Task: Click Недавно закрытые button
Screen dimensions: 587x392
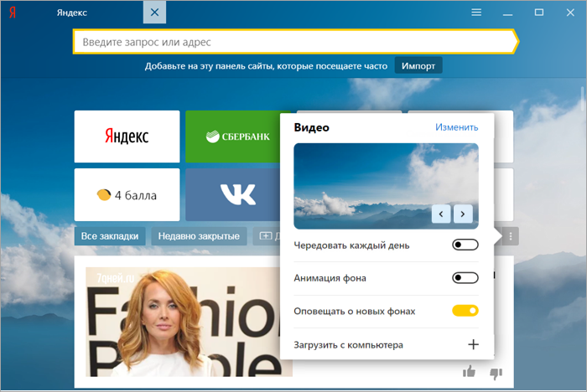Action: coord(199,236)
